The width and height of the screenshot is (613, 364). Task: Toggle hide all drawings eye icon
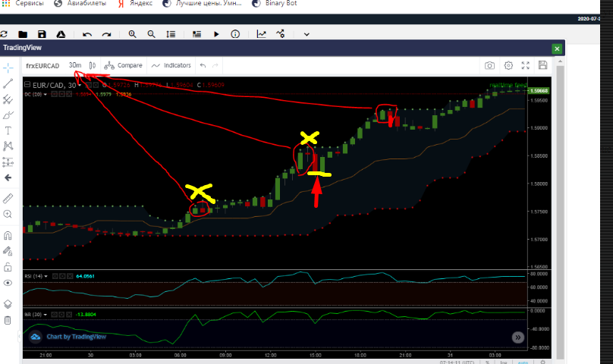coord(8,283)
